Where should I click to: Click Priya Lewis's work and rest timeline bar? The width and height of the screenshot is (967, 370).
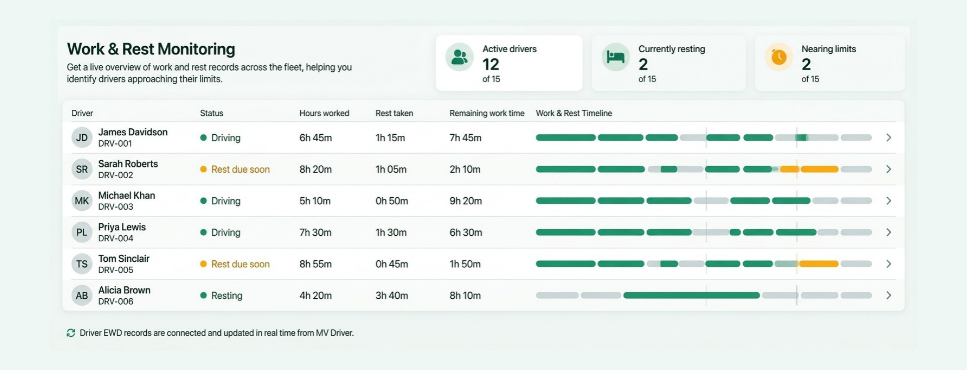click(x=704, y=232)
